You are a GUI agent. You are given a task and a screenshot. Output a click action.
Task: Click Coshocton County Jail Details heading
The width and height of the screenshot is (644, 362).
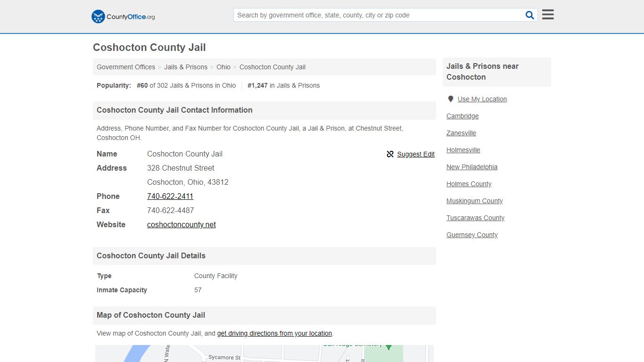click(x=151, y=255)
